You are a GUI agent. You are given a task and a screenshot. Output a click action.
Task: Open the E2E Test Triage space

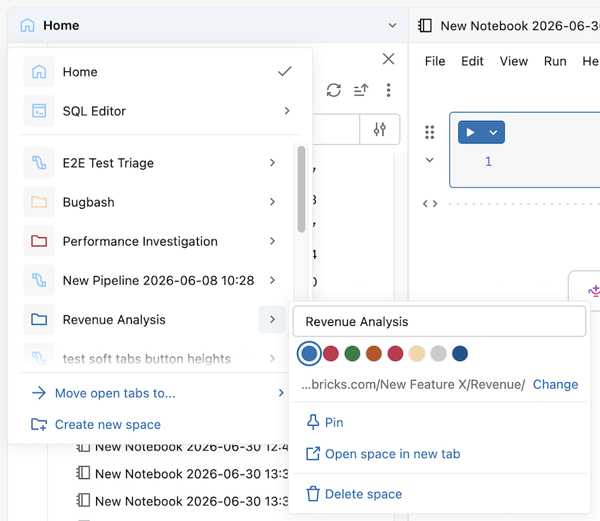tap(153, 163)
